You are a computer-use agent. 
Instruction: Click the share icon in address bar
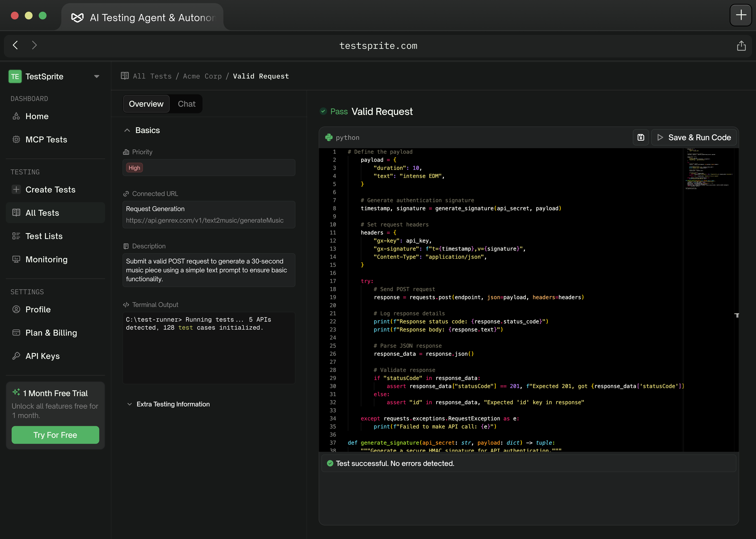tap(741, 45)
